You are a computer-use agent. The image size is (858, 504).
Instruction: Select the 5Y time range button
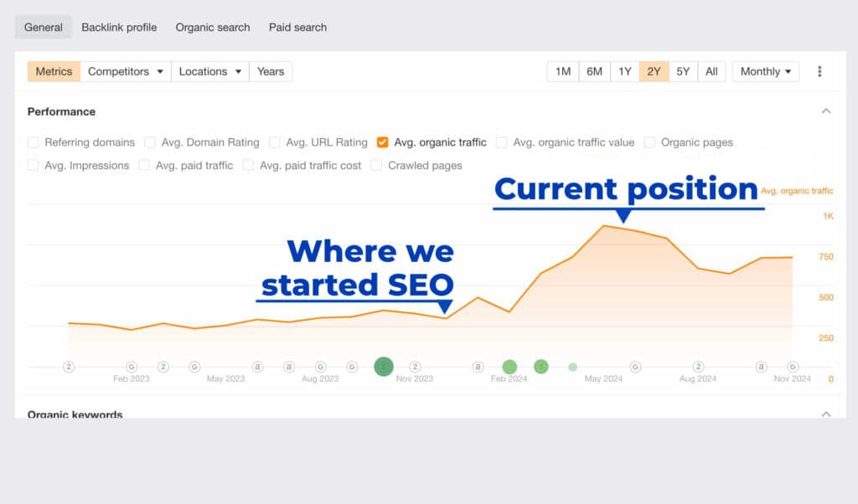coord(683,71)
